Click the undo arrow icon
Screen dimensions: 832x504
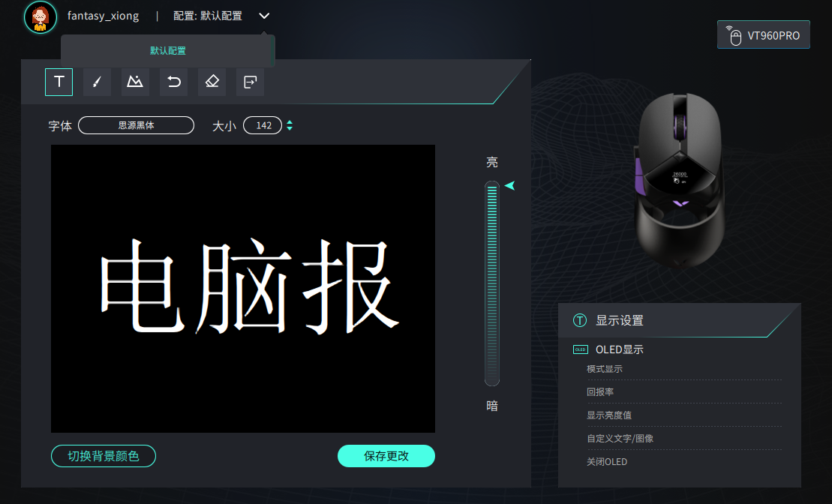(x=173, y=82)
